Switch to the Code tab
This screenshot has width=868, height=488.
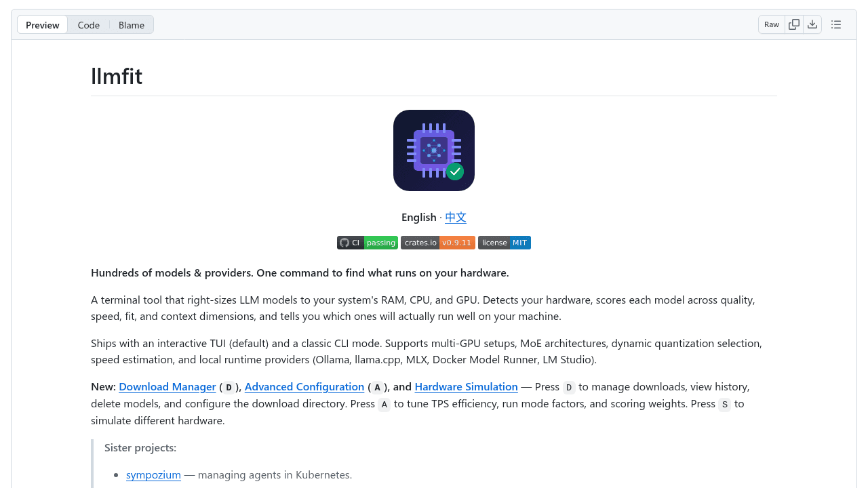pyautogui.click(x=89, y=24)
